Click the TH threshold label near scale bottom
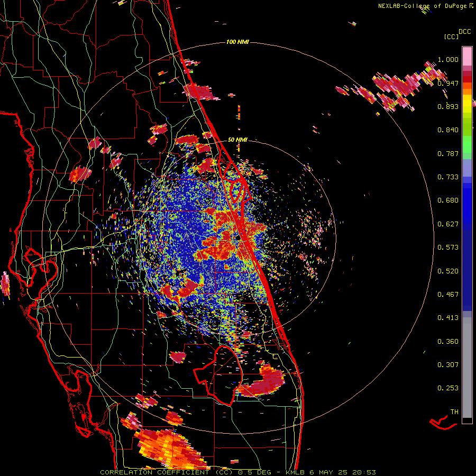Screen dimensions: 476x476 pos(454,412)
